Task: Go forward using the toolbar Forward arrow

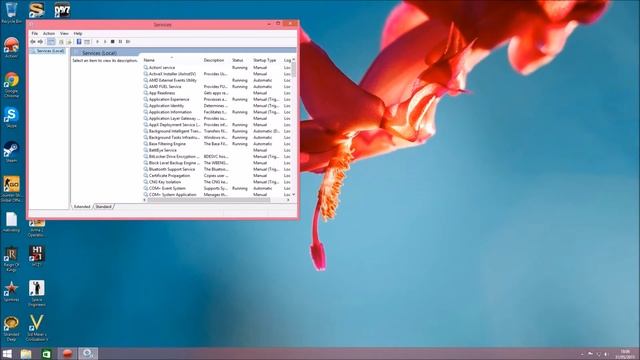Action: coord(40,42)
